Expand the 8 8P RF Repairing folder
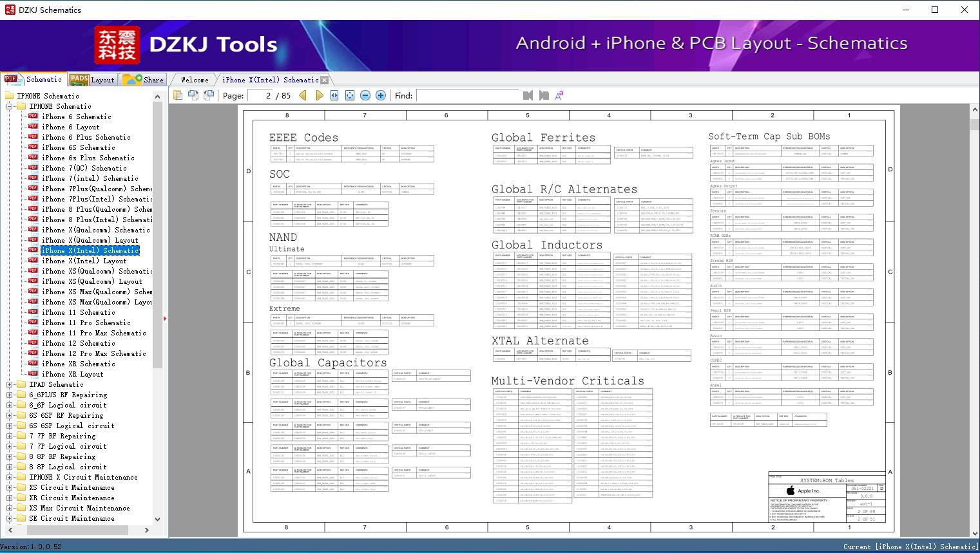Screen dimensions: 980x553 coord(10,456)
